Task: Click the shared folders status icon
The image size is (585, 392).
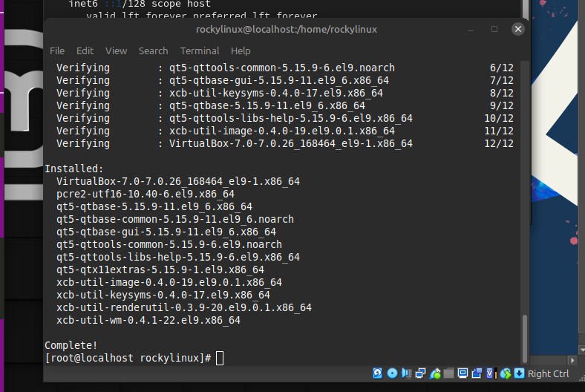Action: 449,373
